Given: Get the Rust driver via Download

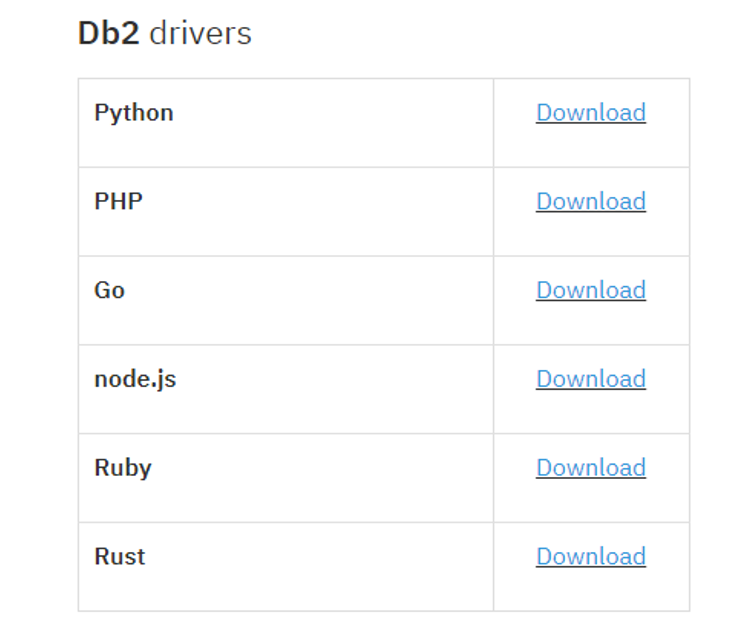Looking at the screenshot, I should click(590, 557).
